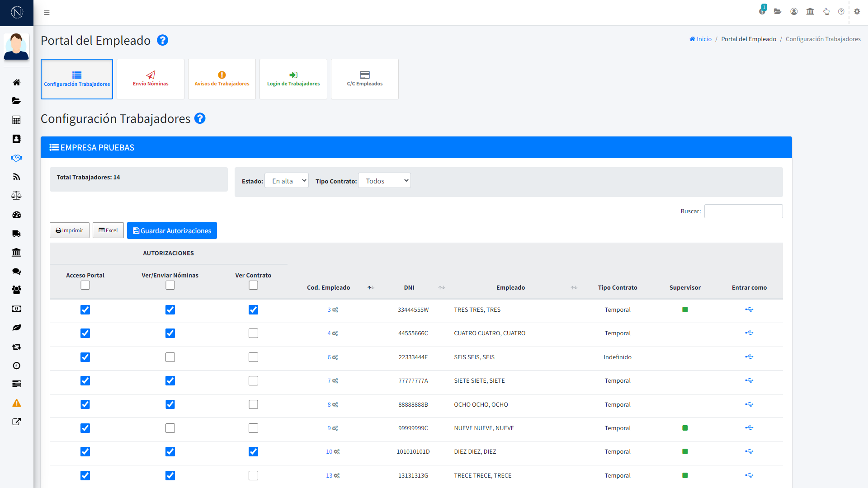Viewport: 868px width, 488px height.
Task: Enable Ver Contrato for CUATRO CUATRO, CUATRO
Action: [x=253, y=333]
